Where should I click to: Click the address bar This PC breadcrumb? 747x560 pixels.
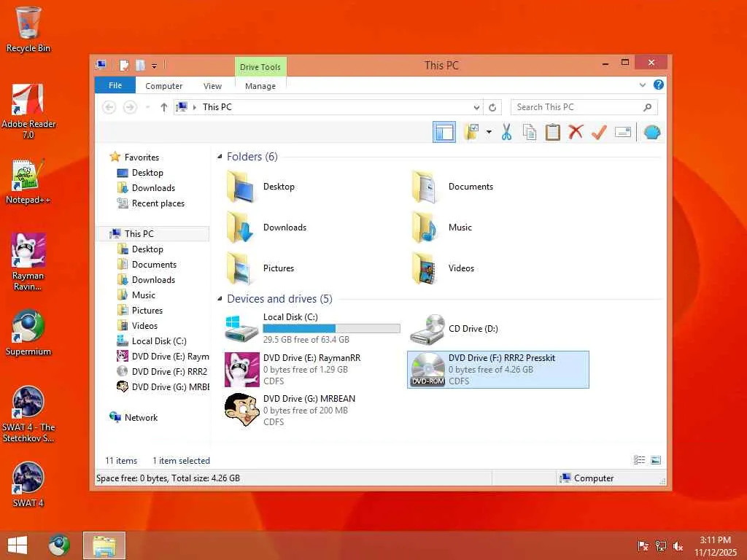[217, 107]
